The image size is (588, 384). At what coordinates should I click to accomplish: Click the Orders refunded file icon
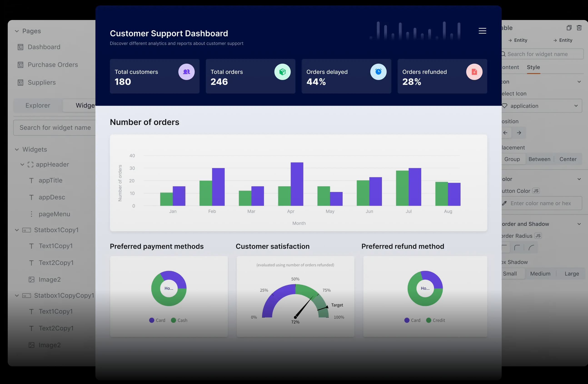click(x=474, y=72)
